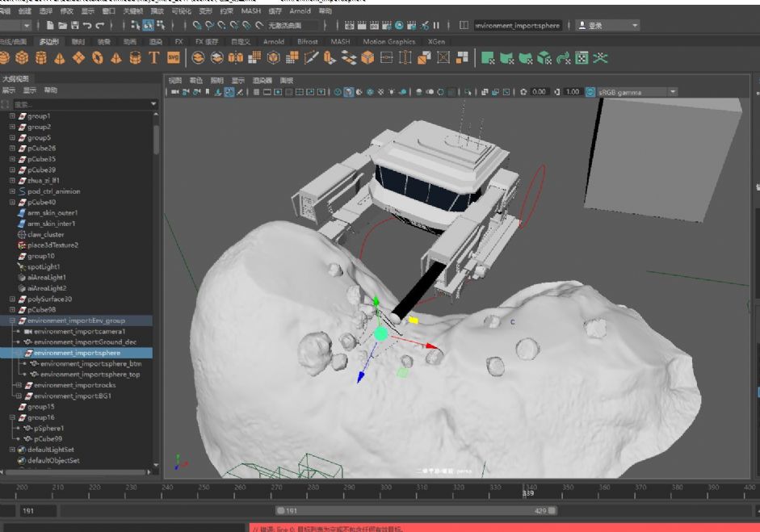Toggle isolate select in the viewport toolbar
Viewport: 760px width, 532px height.
coord(468,92)
